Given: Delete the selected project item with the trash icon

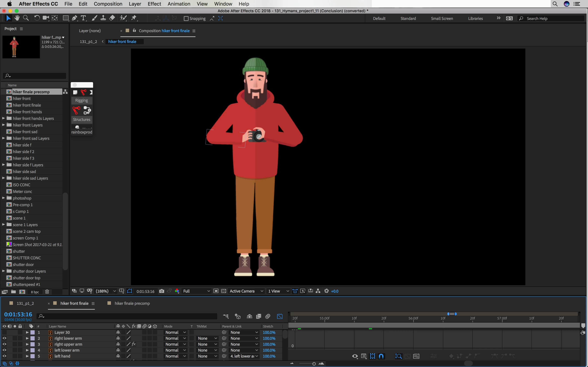Looking at the screenshot, I should tap(47, 292).
